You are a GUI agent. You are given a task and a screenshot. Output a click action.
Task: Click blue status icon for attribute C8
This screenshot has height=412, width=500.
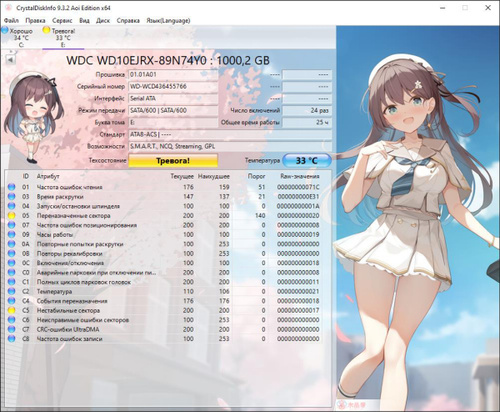12,339
